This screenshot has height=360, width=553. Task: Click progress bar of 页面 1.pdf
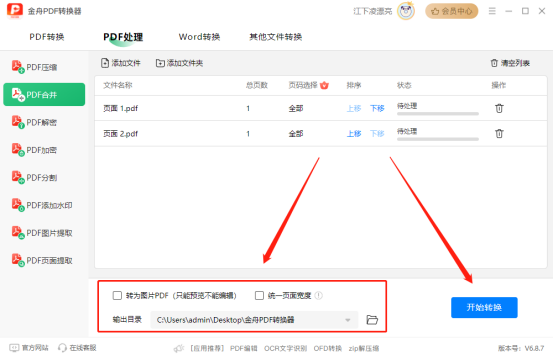tap(438, 114)
